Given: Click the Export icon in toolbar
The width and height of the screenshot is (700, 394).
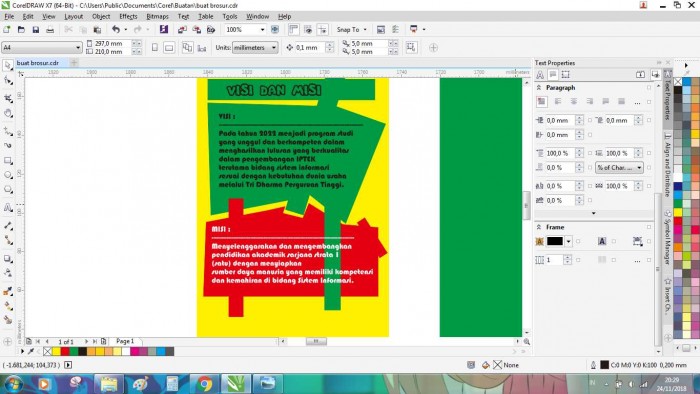Looking at the screenshot, I should click(196, 29).
